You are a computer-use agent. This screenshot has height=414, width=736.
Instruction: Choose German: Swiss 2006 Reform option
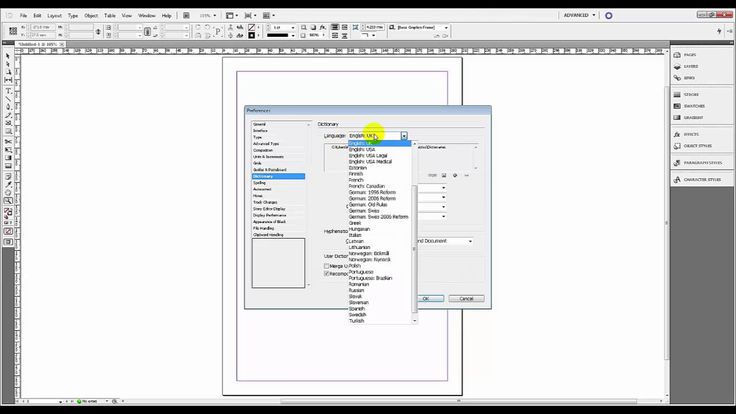[x=379, y=217]
